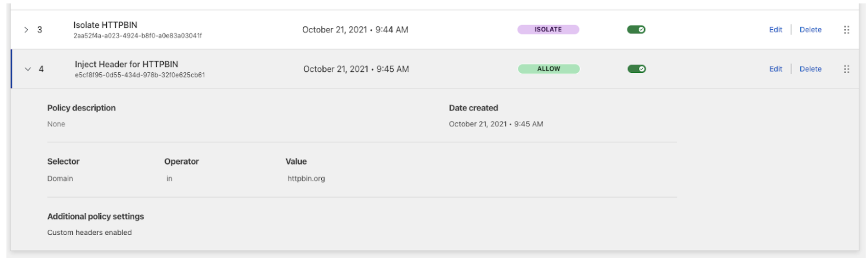Click the purple ISOLATE action badge

548,29
